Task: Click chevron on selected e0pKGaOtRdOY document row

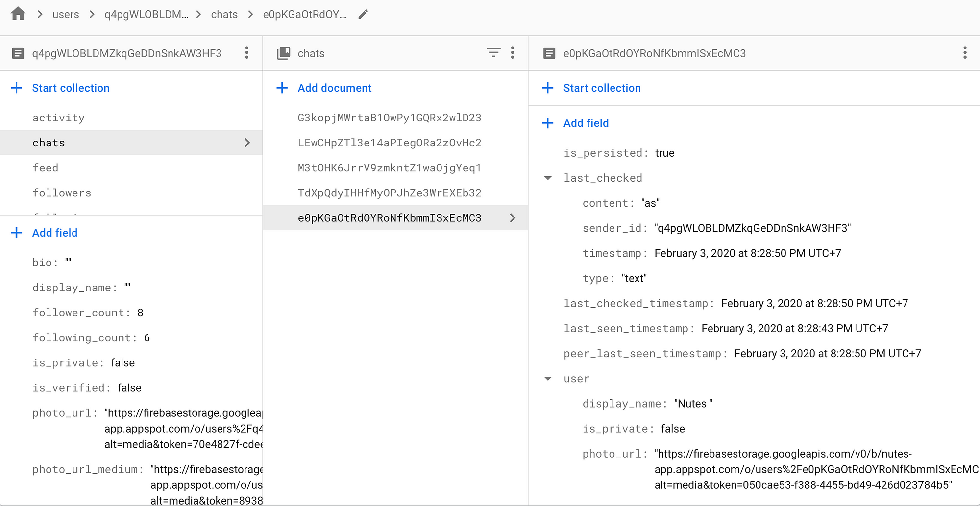Action: pyautogui.click(x=513, y=218)
